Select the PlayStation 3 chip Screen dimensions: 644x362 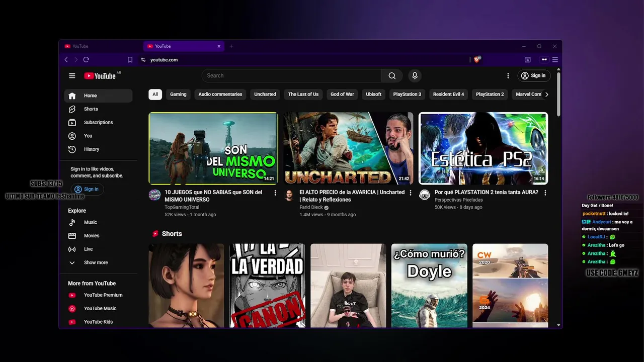pyautogui.click(x=407, y=95)
